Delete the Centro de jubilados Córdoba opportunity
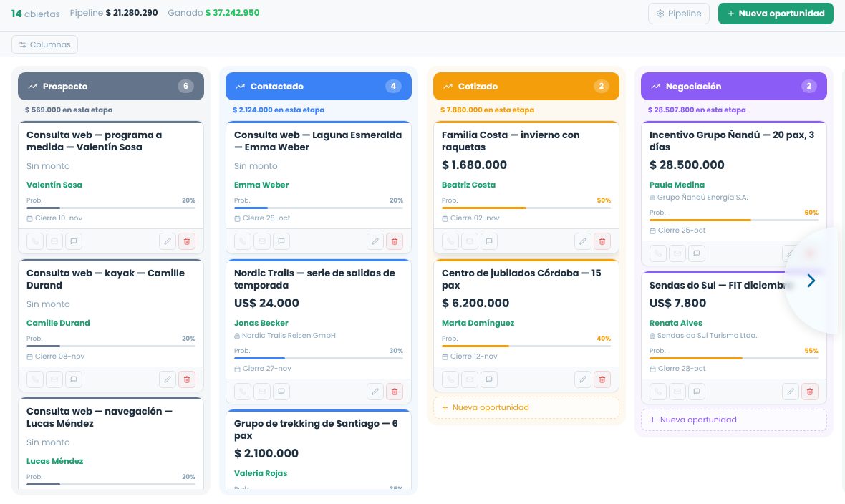The image size is (845, 504). coord(602,379)
